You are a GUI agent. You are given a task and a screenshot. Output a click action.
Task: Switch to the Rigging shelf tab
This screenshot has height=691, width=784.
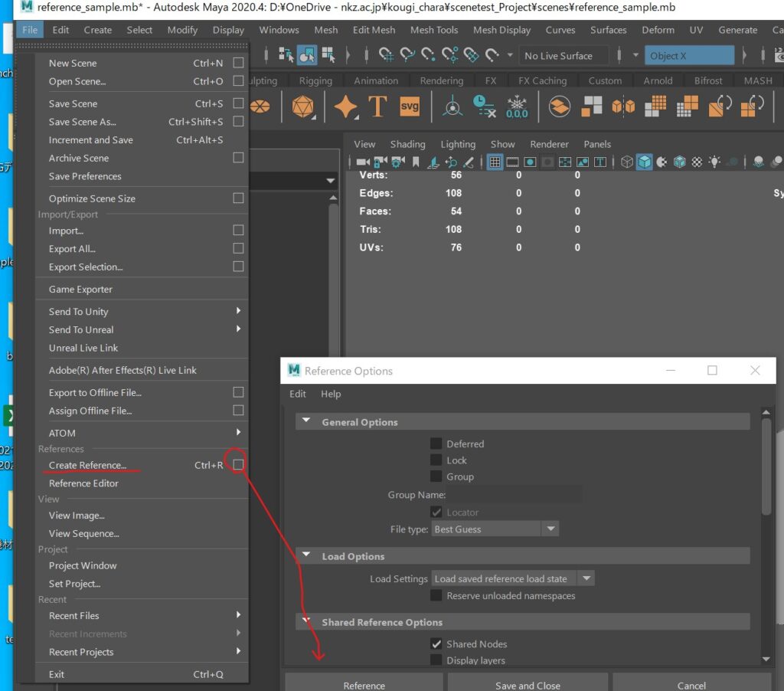315,80
